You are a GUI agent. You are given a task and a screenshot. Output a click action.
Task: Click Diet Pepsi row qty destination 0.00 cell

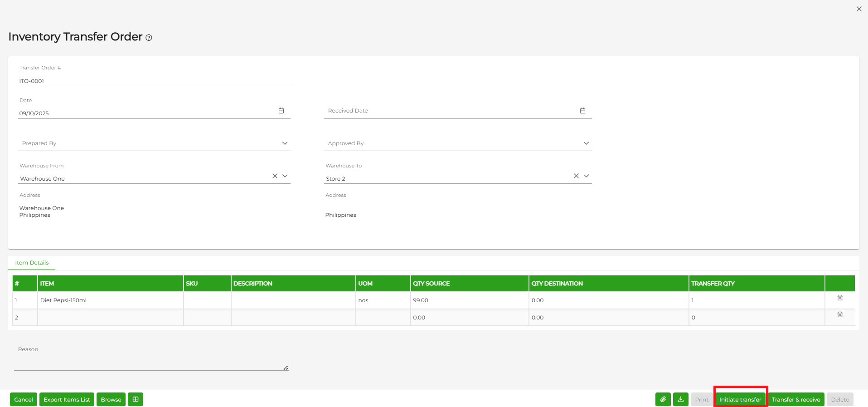click(609, 300)
